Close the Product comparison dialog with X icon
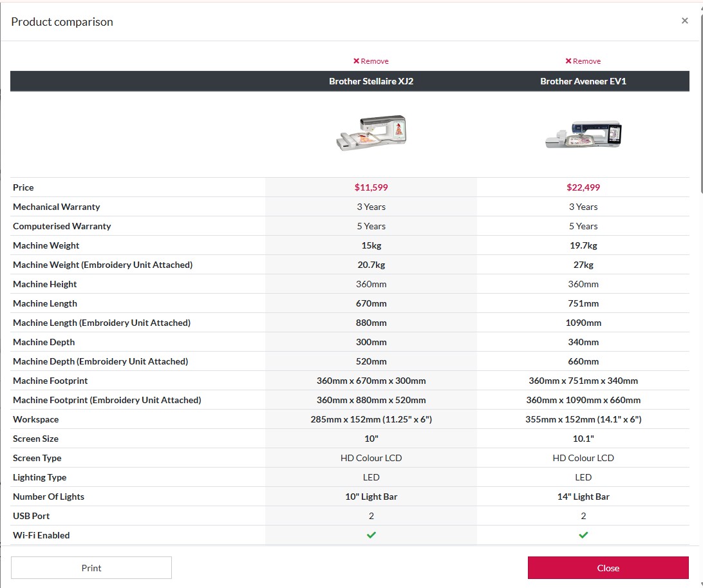Image resolution: width=703 pixels, height=588 pixels. [684, 21]
